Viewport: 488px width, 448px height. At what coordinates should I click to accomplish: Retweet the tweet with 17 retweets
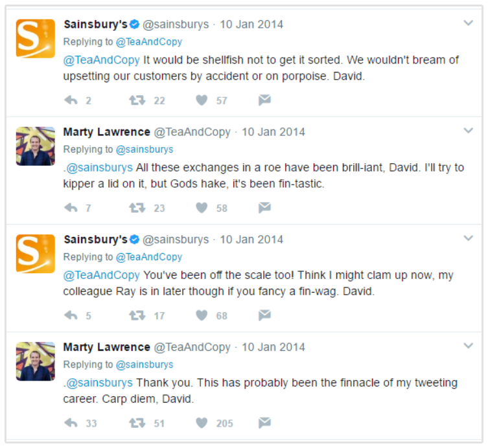point(137,315)
